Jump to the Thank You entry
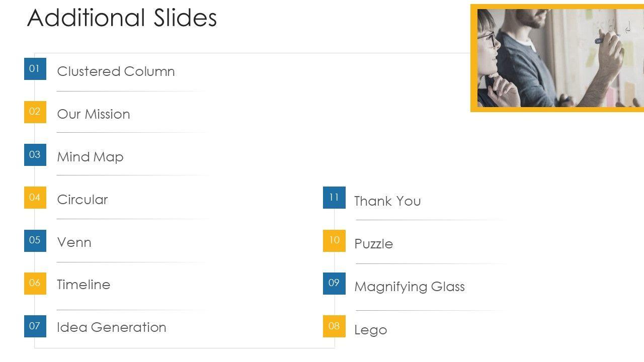Image resolution: width=644 pixels, height=362 pixels. [387, 201]
